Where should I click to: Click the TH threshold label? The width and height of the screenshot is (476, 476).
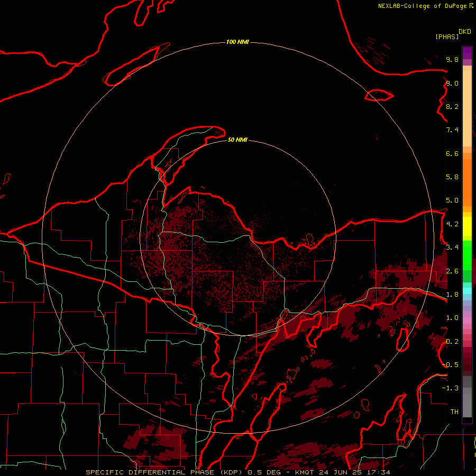tap(454, 412)
